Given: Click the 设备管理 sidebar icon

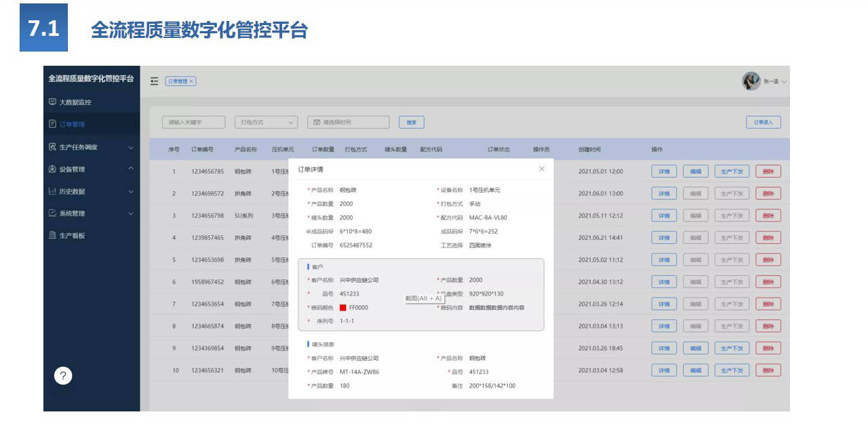Looking at the screenshot, I should pos(52,169).
